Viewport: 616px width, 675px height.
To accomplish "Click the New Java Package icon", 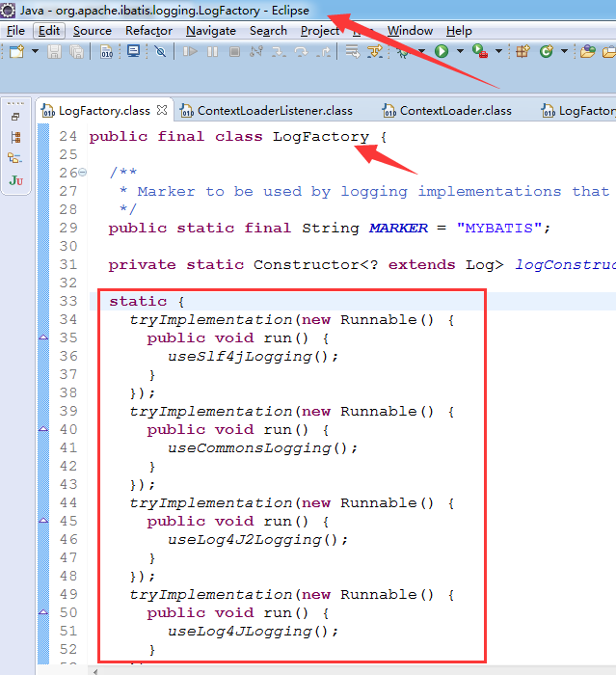I will (x=523, y=52).
